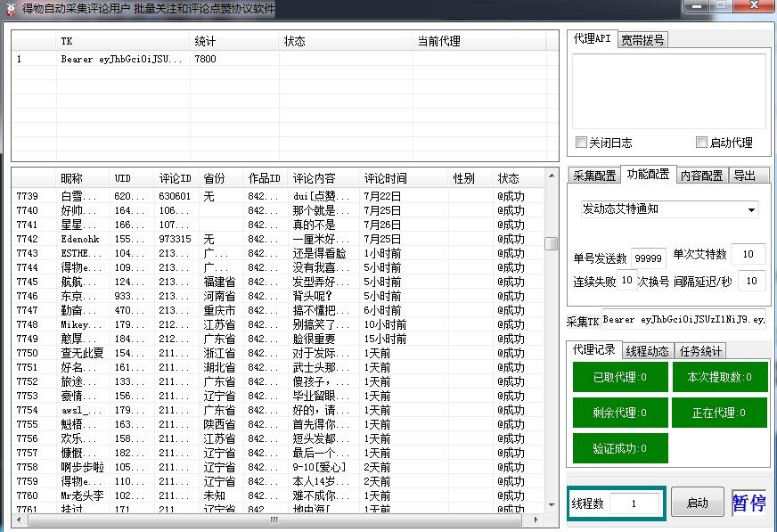Open the 线程动态 tab
Viewport: 777px width, 532px height.
click(x=647, y=351)
